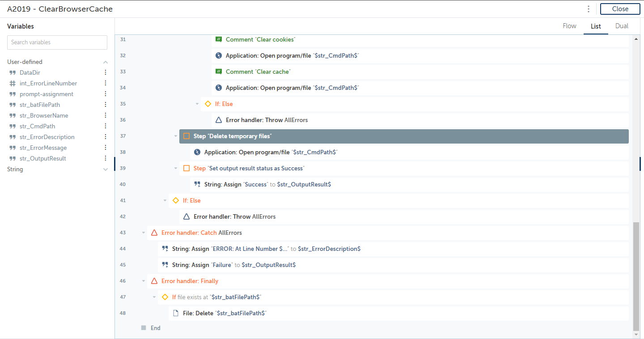This screenshot has width=644, height=339.
Task: Click the vertical scrollbar thumb
Action: [x=636, y=277]
